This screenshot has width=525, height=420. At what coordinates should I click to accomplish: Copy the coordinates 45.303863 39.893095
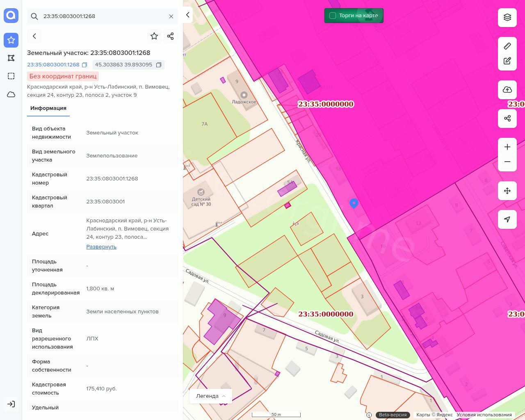point(159,65)
